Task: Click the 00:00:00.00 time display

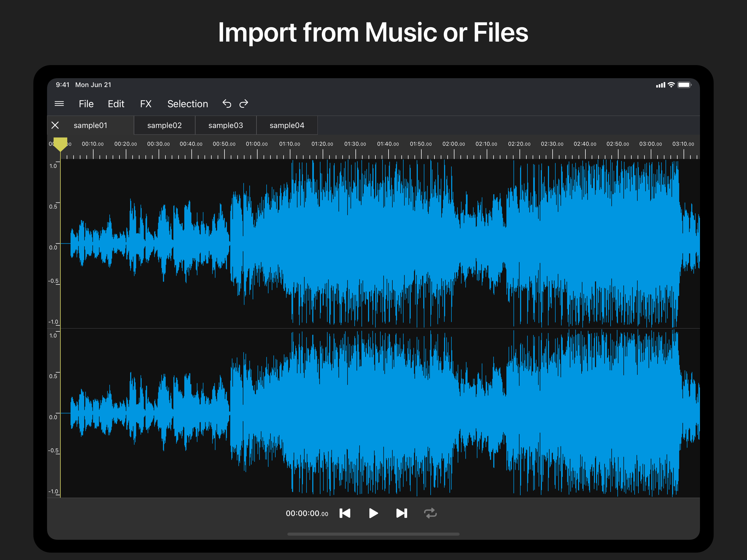Action: point(307,514)
